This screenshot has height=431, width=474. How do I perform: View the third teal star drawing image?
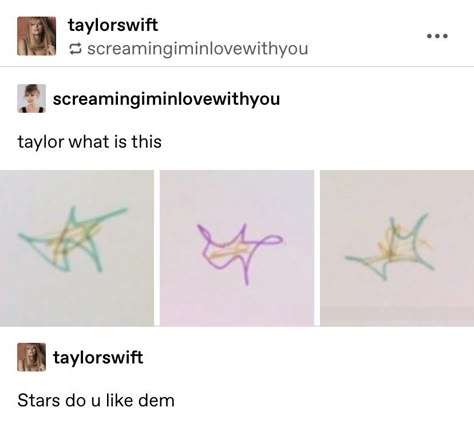point(397,248)
